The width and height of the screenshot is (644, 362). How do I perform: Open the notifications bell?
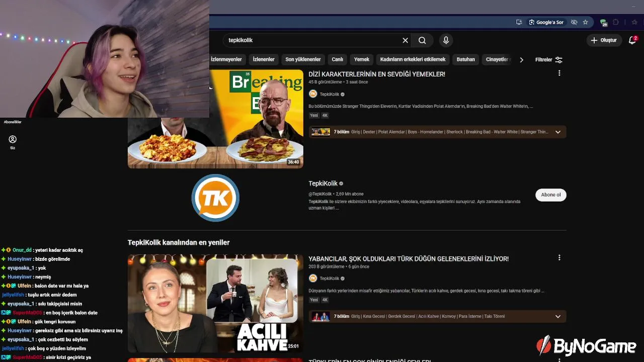tap(632, 40)
